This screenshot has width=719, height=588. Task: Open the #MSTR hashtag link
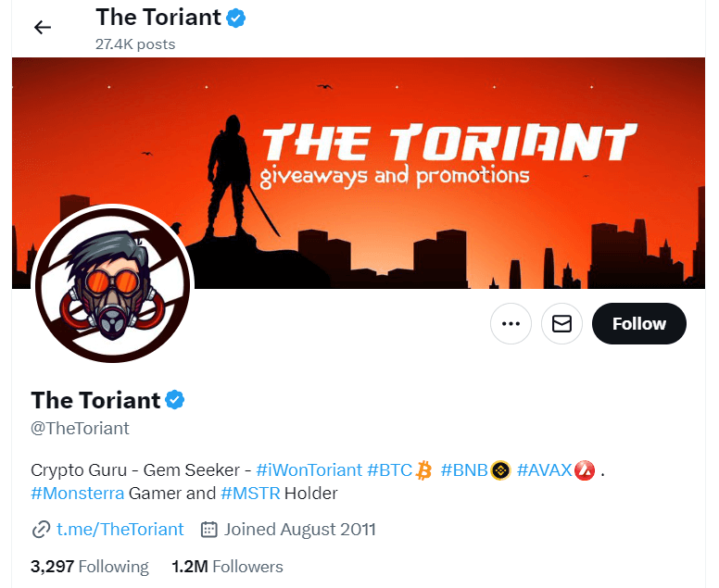(250, 494)
